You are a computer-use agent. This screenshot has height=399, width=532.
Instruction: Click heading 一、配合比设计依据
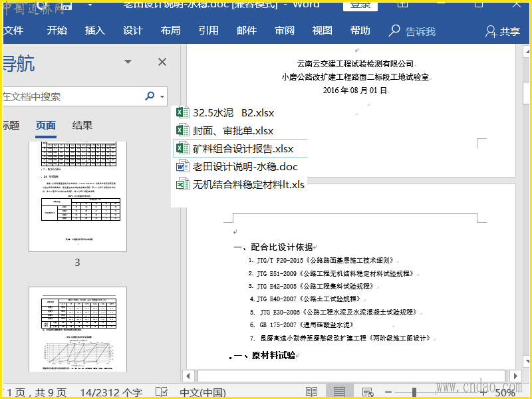coord(273,247)
